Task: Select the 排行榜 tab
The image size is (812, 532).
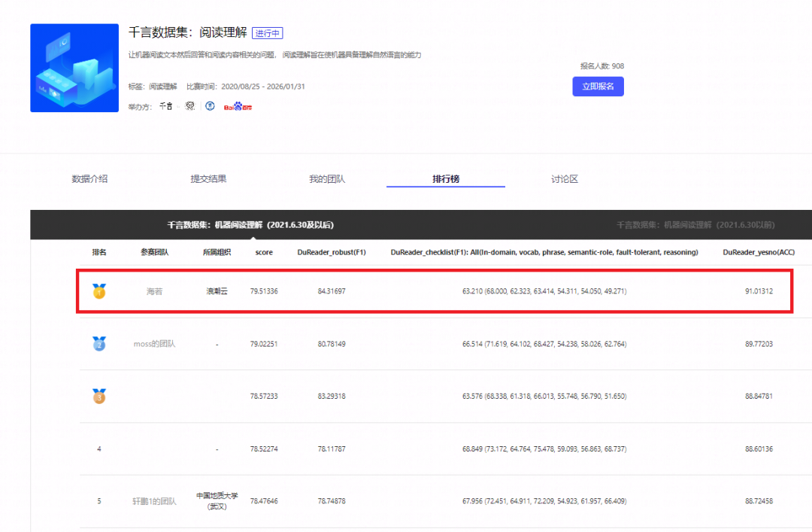Action: coord(445,179)
